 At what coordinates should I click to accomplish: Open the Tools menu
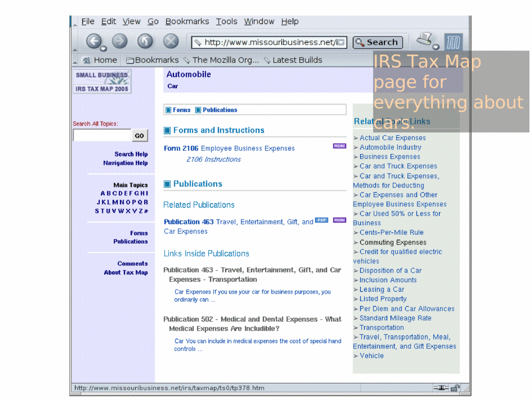coord(226,22)
